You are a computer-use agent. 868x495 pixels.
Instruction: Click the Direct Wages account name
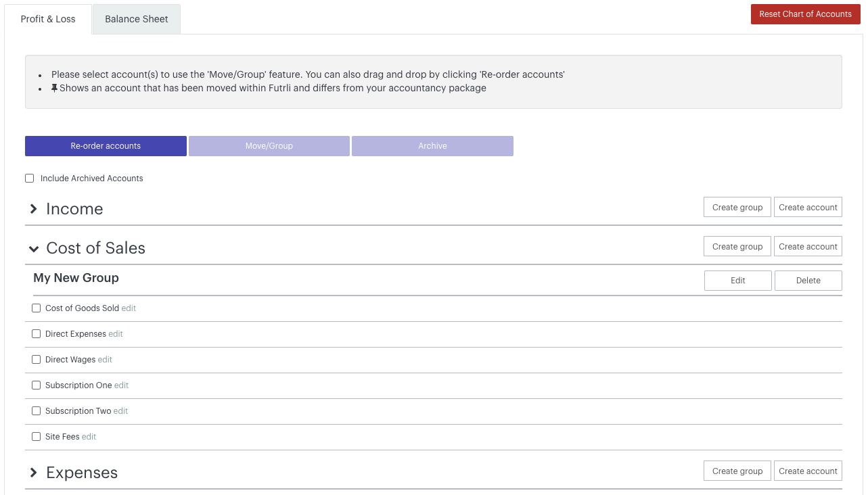pyautogui.click(x=70, y=360)
